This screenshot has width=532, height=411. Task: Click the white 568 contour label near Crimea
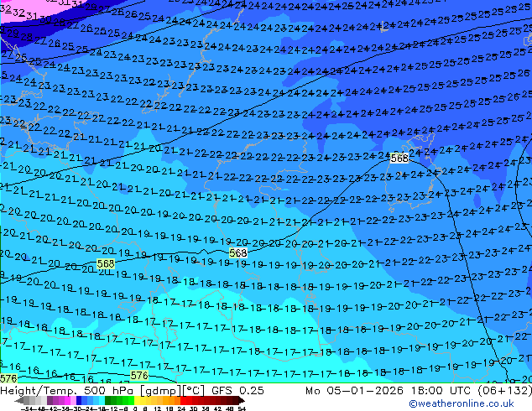pos(399,159)
